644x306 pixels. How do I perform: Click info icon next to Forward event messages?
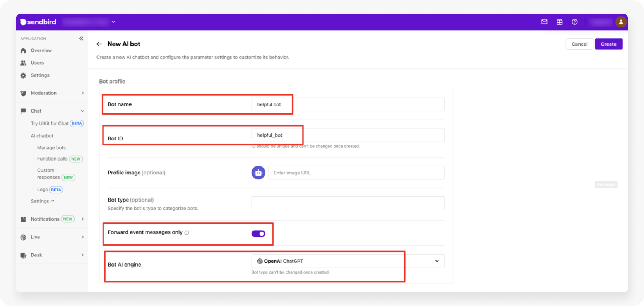pos(187,233)
